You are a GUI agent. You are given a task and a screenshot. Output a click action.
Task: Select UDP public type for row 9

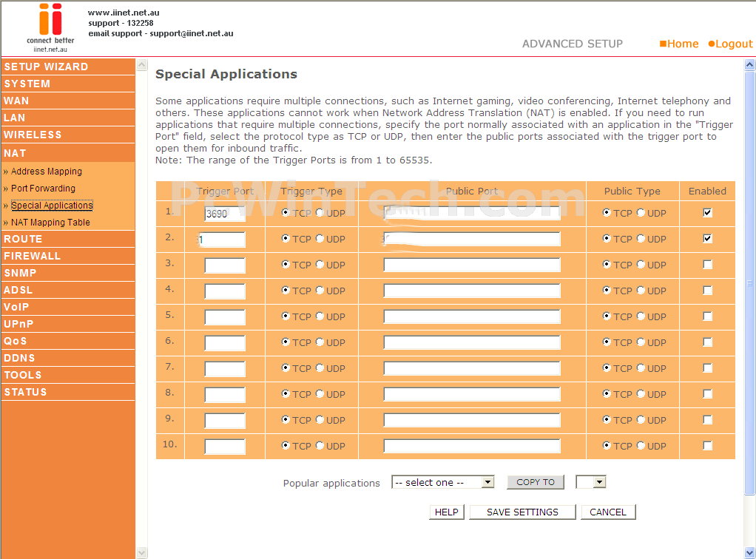(641, 420)
